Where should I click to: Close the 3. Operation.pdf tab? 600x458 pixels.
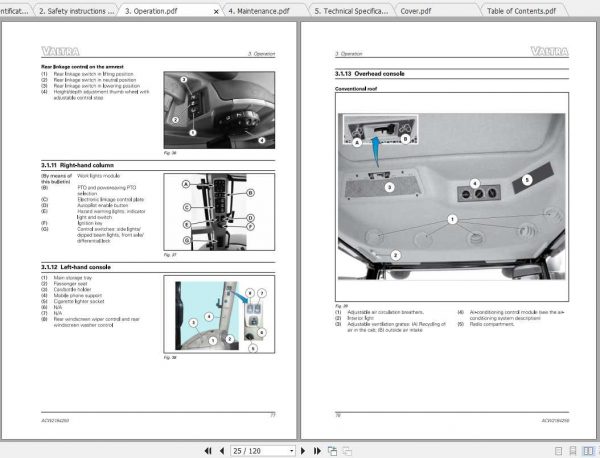[x=216, y=12]
